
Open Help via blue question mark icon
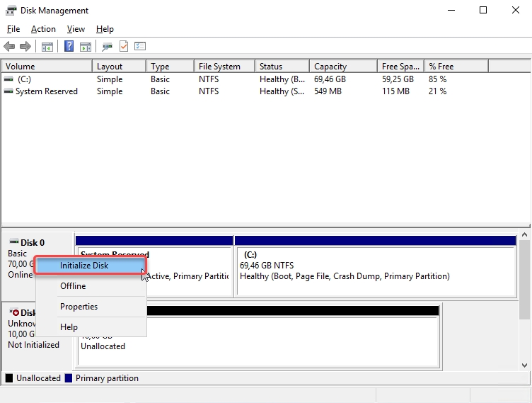click(69, 47)
